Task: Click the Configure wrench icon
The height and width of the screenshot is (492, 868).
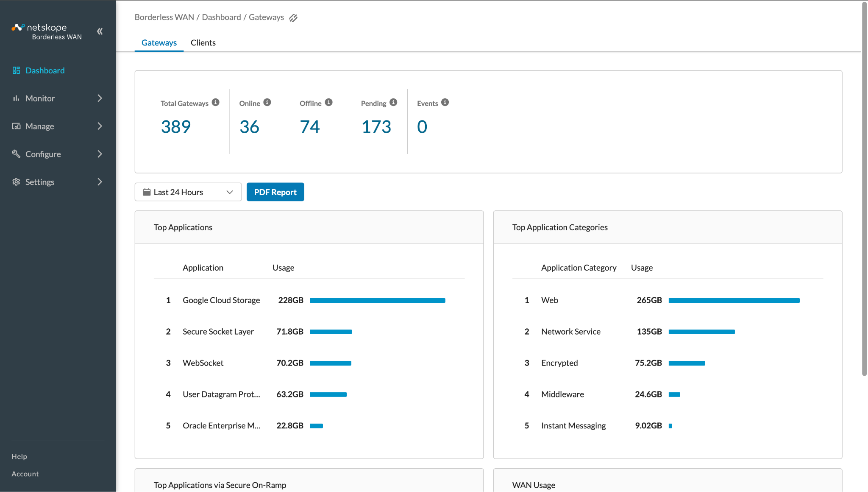Action: (x=16, y=154)
